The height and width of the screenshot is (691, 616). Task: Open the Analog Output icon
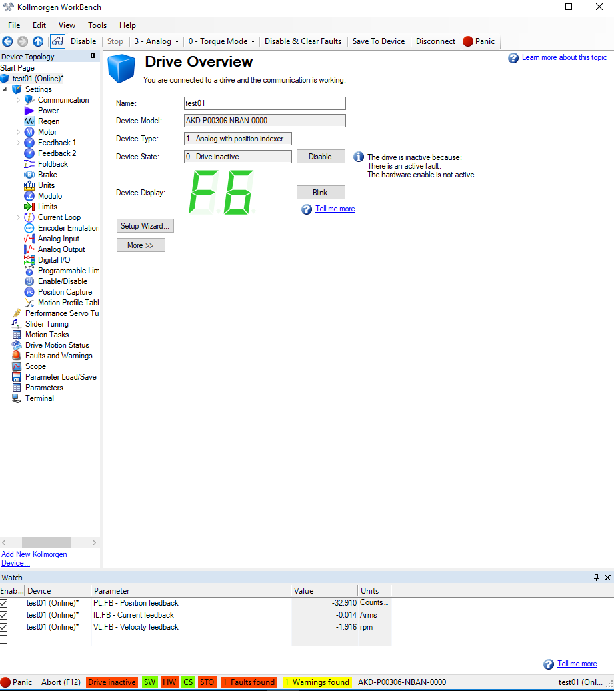click(29, 249)
